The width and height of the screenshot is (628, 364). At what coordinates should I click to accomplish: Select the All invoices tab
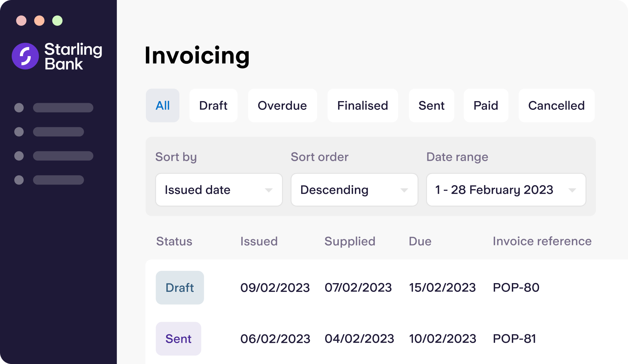[x=163, y=105]
